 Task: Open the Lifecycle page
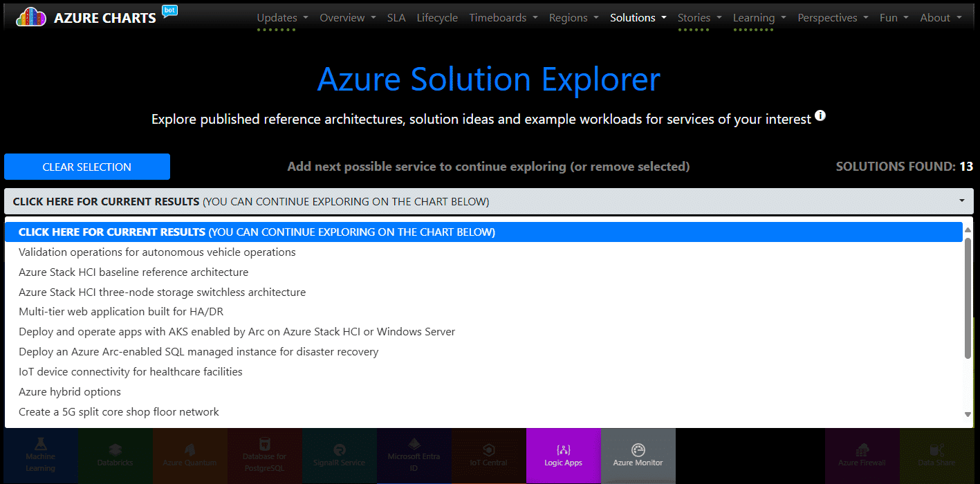click(437, 17)
